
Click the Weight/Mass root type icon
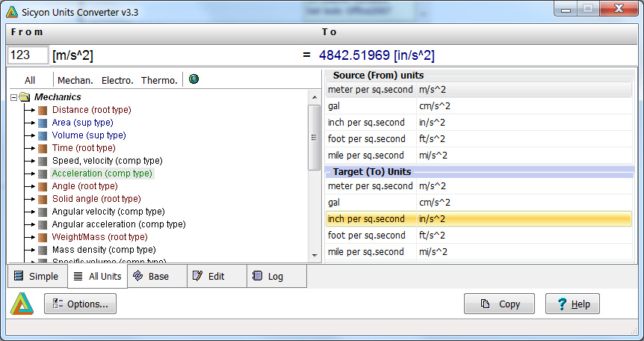tap(43, 238)
